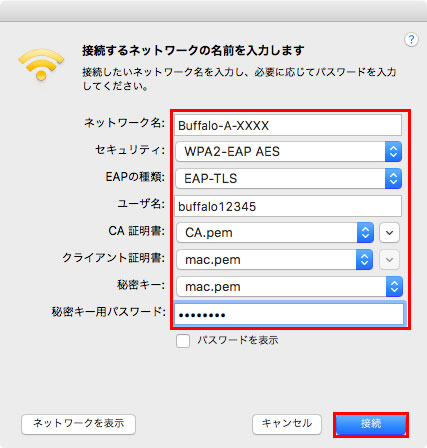Viewport: 427px width, 448px height.
Task: Click the EAPの種類 blue stepper arrows
Action: (393, 179)
